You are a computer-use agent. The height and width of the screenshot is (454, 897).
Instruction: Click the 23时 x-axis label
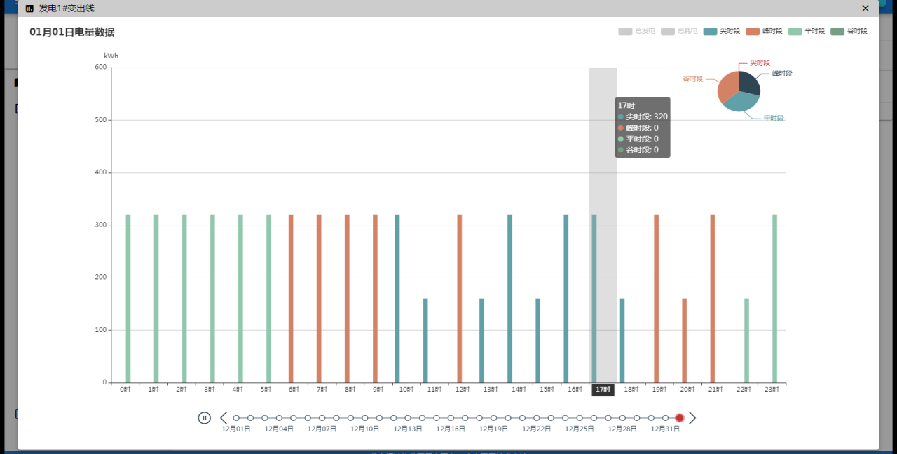(772, 390)
